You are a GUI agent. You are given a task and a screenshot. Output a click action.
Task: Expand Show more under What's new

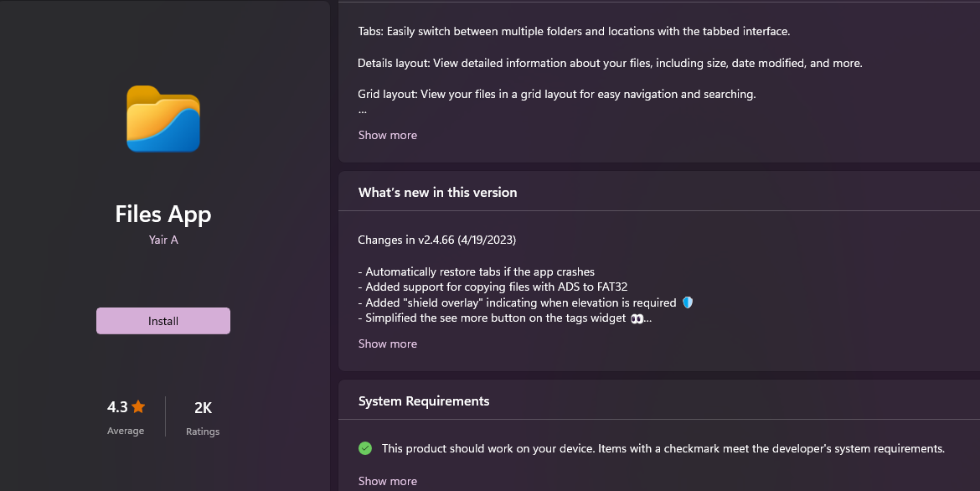point(388,344)
